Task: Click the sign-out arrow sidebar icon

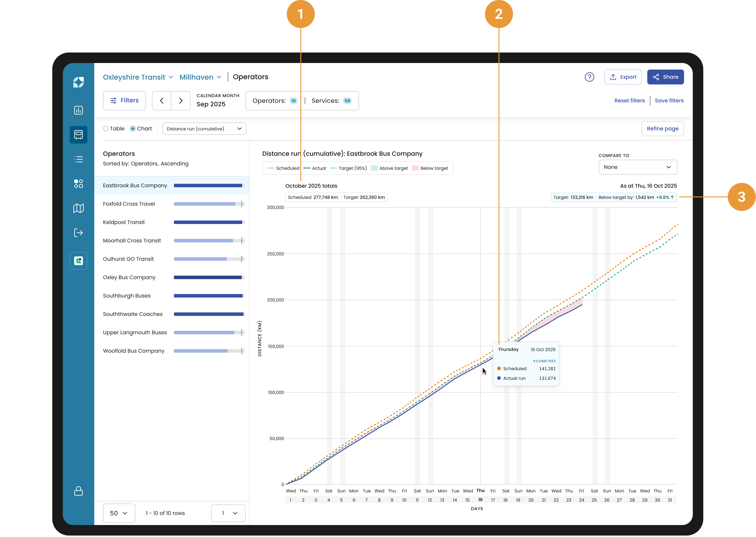Action: (x=78, y=232)
